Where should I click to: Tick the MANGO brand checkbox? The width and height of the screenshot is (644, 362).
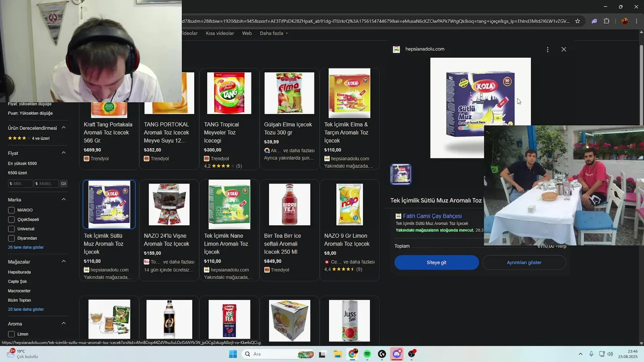coord(12,210)
